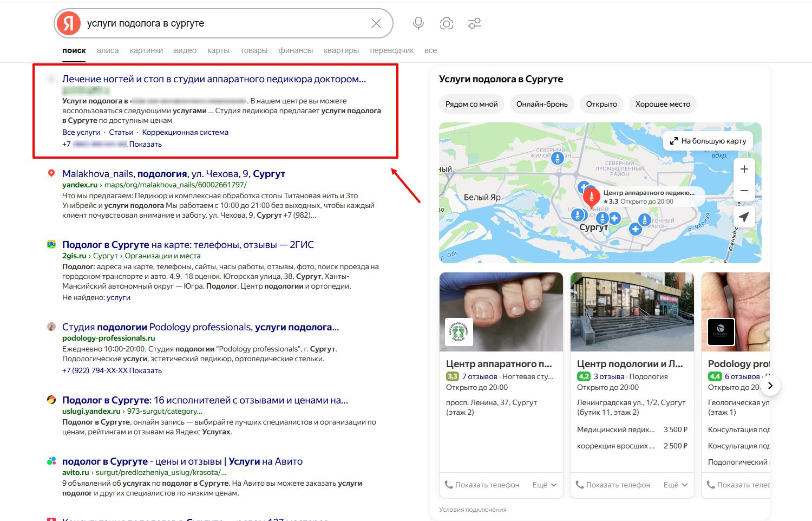The image size is (812, 521).
Task: Expand 'Ещё' on Центр подологии card
Action: (x=676, y=485)
